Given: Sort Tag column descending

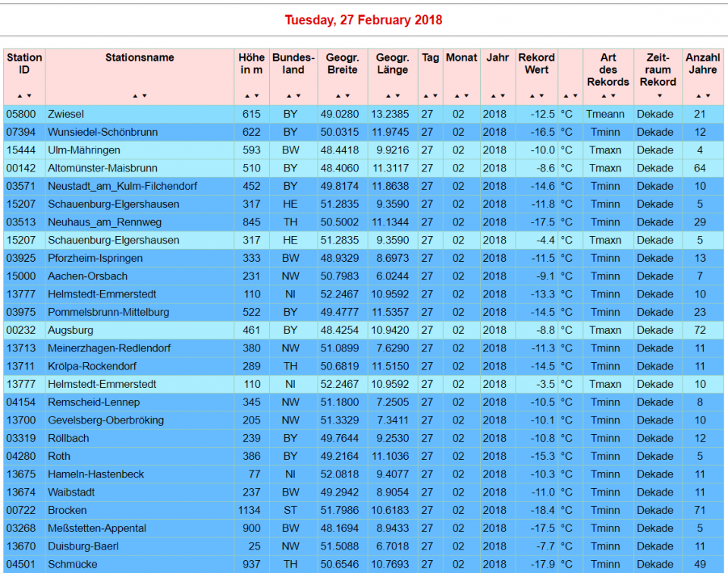Looking at the screenshot, I should tap(435, 96).
